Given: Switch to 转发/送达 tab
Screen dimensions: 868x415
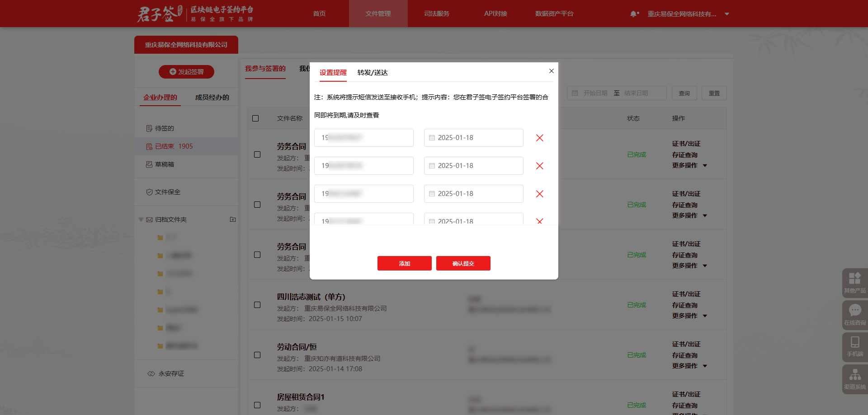Looking at the screenshot, I should (373, 72).
